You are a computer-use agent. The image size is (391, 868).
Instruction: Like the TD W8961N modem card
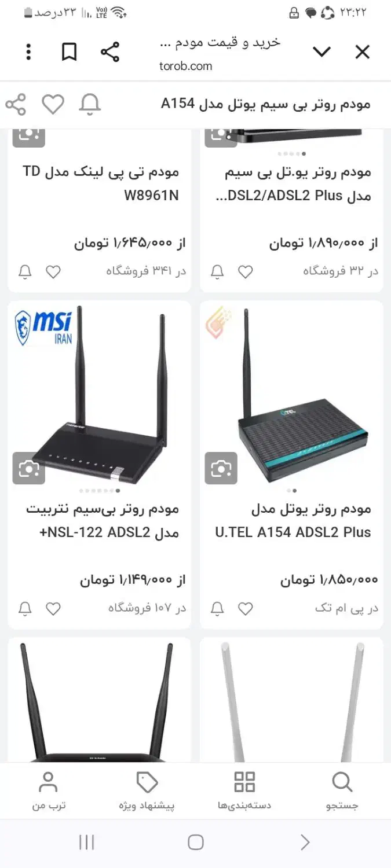click(x=53, y=271)
